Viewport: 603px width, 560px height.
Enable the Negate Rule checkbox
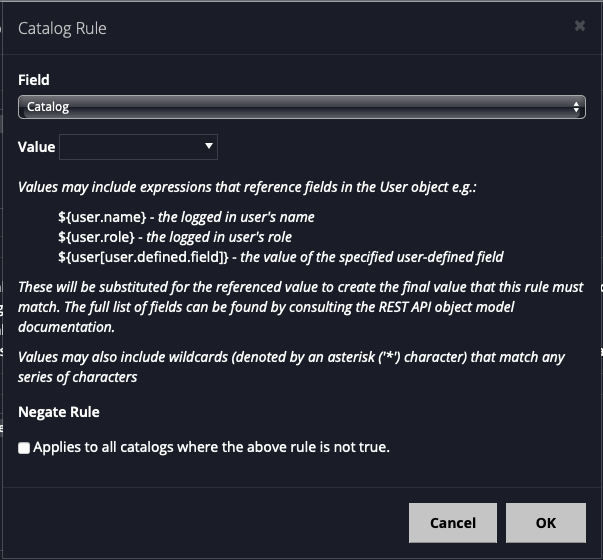(24, 448)
